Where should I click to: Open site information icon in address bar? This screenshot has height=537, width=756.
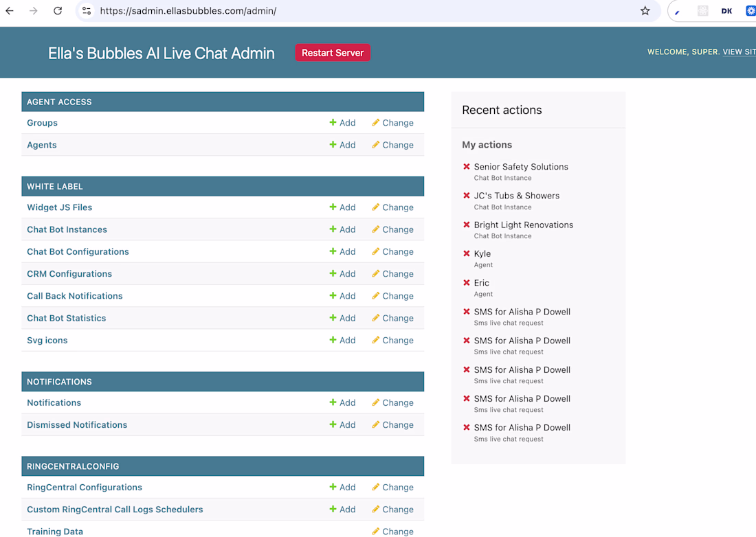pyautogui.click(x=87, y=10)
